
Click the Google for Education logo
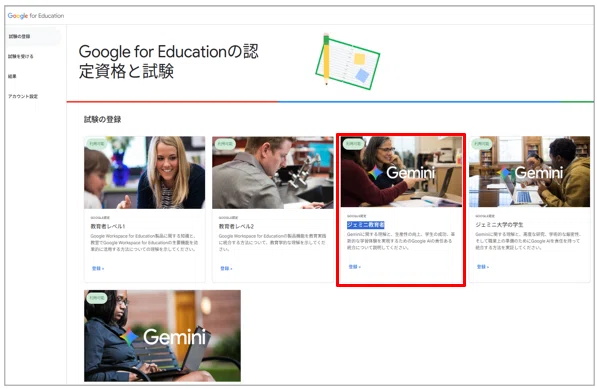pos(36,16)
